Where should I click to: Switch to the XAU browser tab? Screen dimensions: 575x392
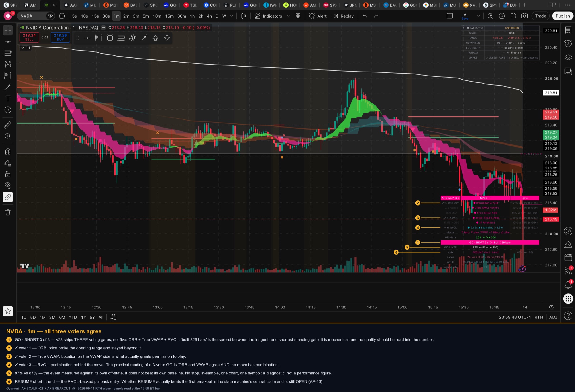(x=469, y=5)
